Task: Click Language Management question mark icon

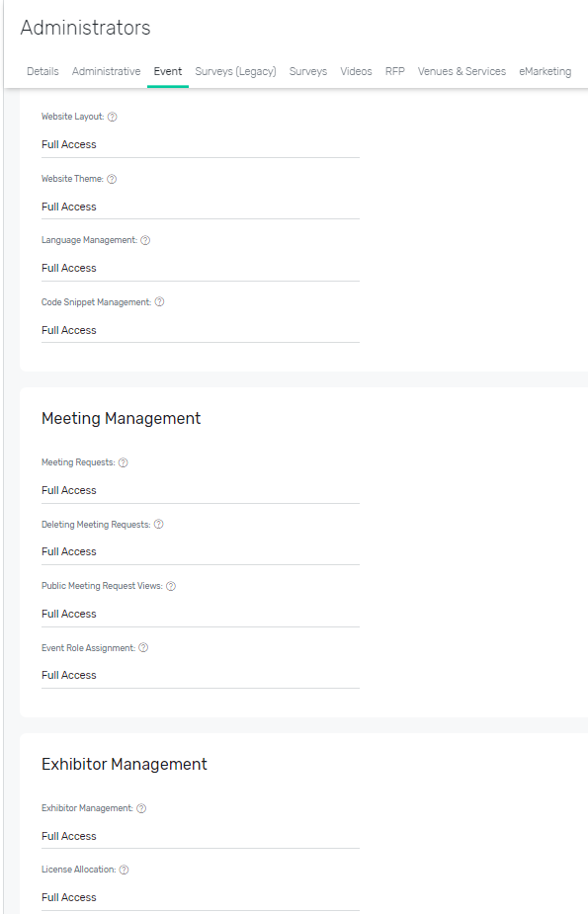Action: [145, 240]
